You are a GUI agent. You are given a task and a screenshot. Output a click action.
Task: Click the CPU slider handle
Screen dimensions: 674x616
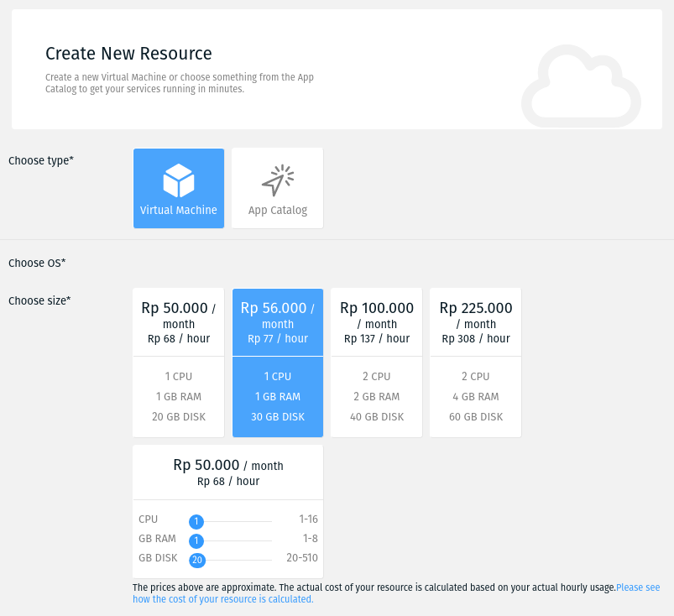196,521
